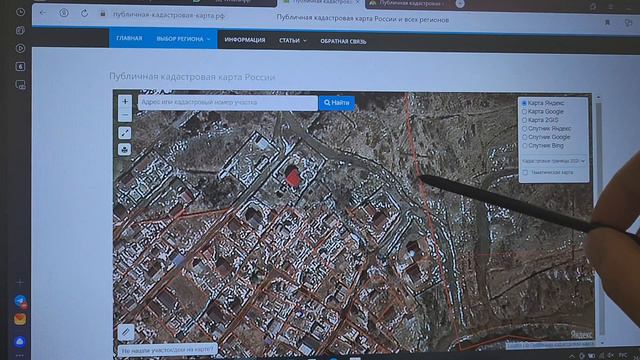
Task: Open the blue Alice assistant icon in sidebar
Action: [x=20, y=341]
